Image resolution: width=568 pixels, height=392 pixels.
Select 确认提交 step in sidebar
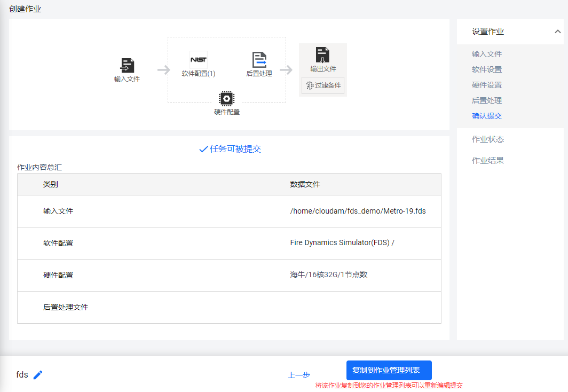[x=486, y=116]
